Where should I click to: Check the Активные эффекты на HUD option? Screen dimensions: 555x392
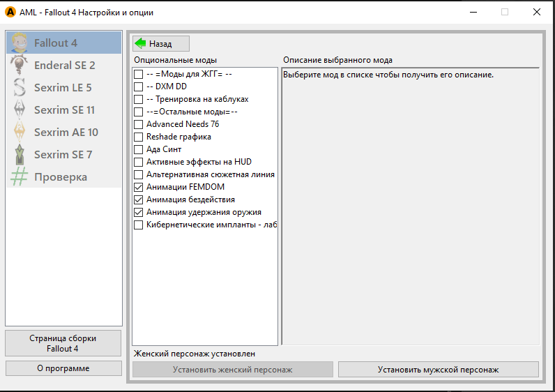139,162
